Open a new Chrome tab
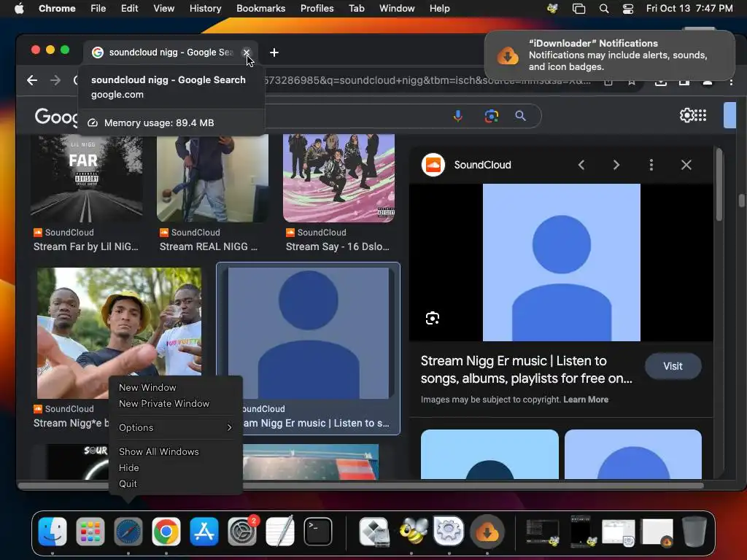 tap(274, 52)
